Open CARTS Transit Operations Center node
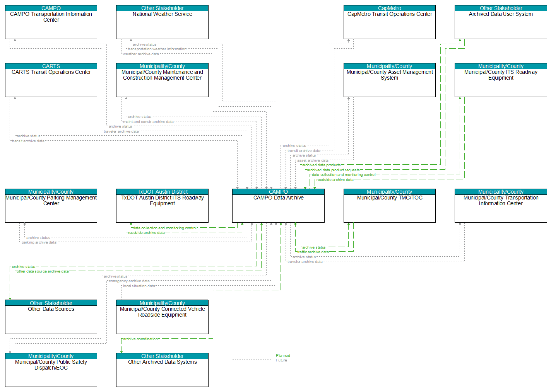Viewport: 551px width, 392px height. point(51,80)
